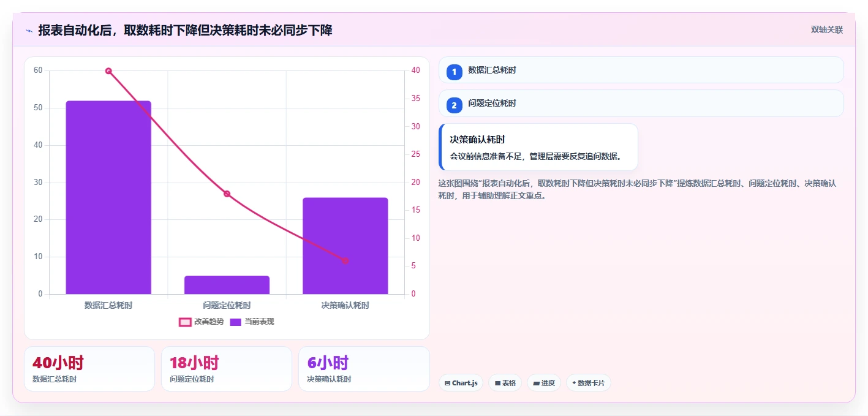Viewport: 868px width, 416px height.
Task: Click the summary paragraph starting 这张图围绕
Action: tap(637, 189)
